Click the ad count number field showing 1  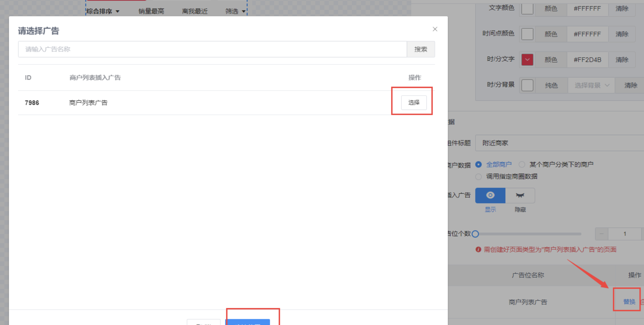click(625, 234)
